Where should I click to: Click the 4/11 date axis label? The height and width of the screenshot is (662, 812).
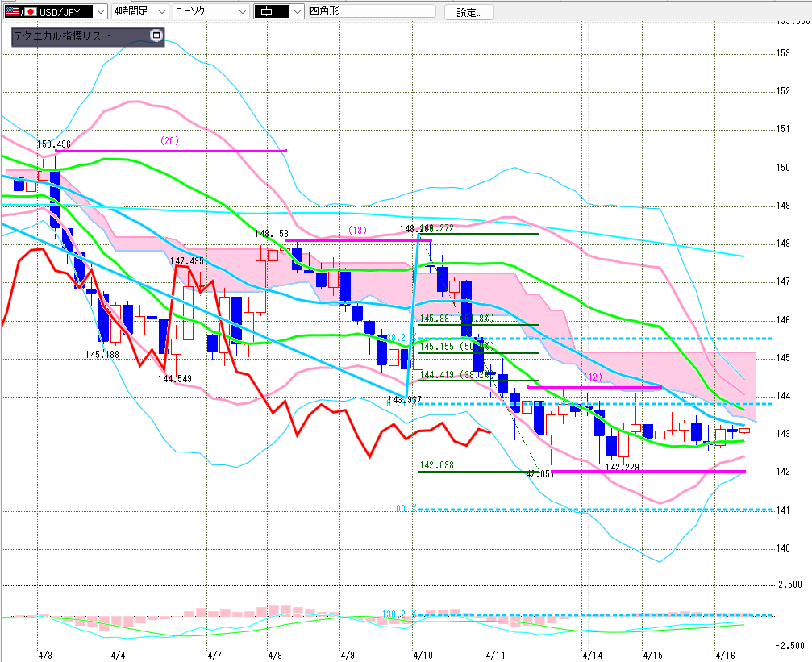pos(496,656)
